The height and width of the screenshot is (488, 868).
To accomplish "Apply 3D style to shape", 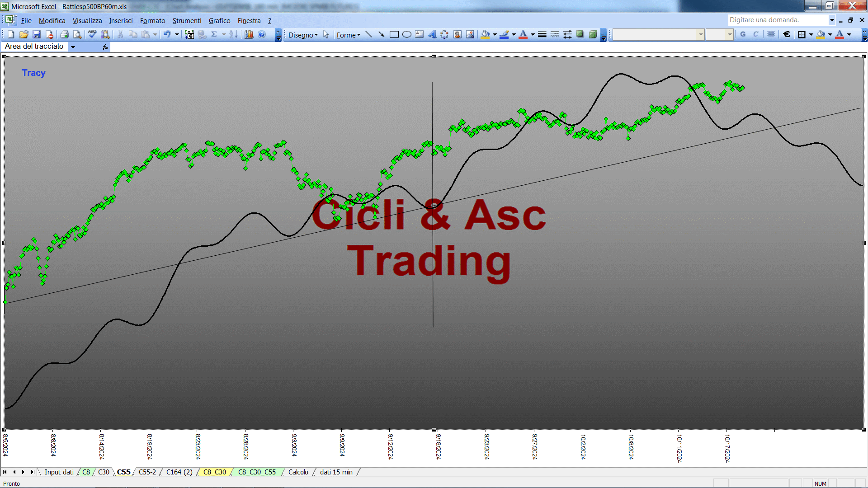I will click(x=593, y=34).
